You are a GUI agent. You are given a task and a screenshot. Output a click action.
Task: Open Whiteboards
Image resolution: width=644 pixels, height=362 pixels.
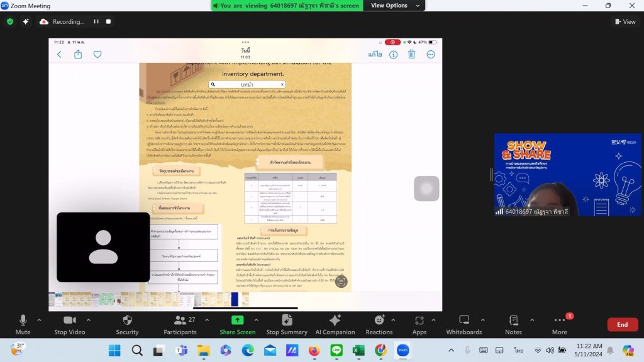(x=464, y=324)
